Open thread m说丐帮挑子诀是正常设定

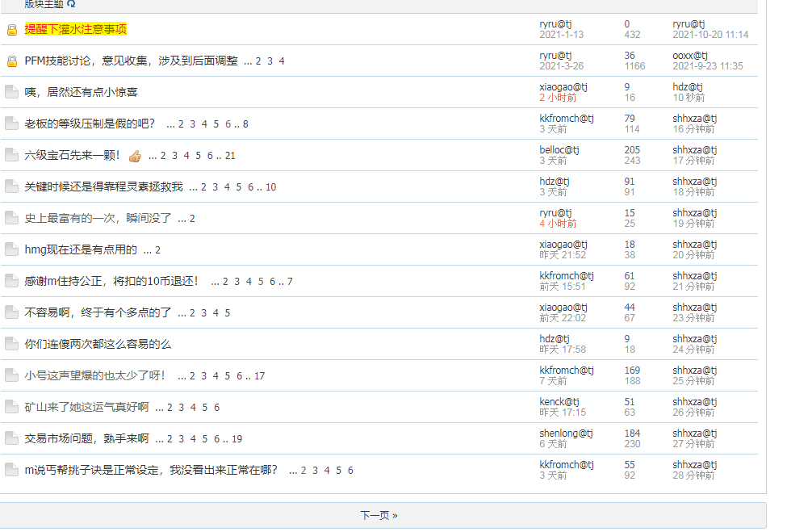(151, 470)
